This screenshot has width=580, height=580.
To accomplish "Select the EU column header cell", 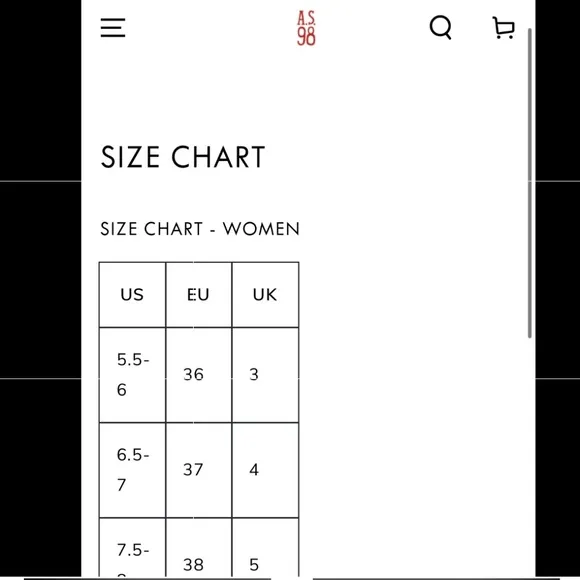I will [x=199, y=295].
